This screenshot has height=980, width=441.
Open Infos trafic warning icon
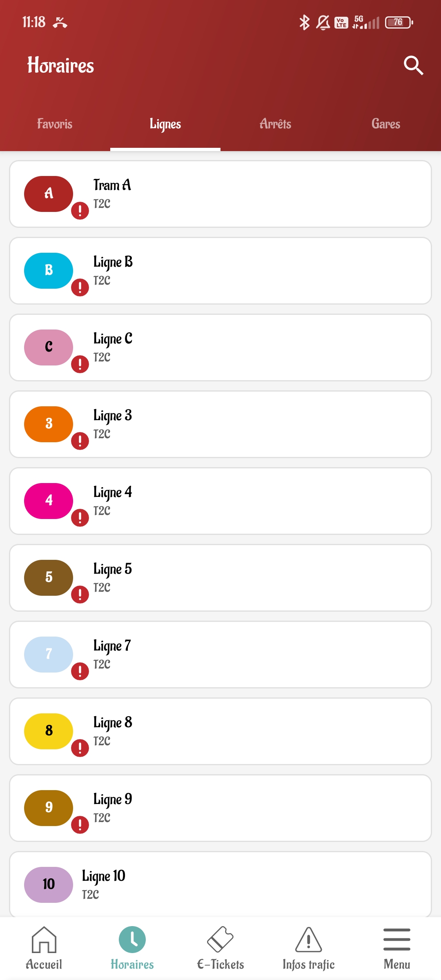coord(308,940)
